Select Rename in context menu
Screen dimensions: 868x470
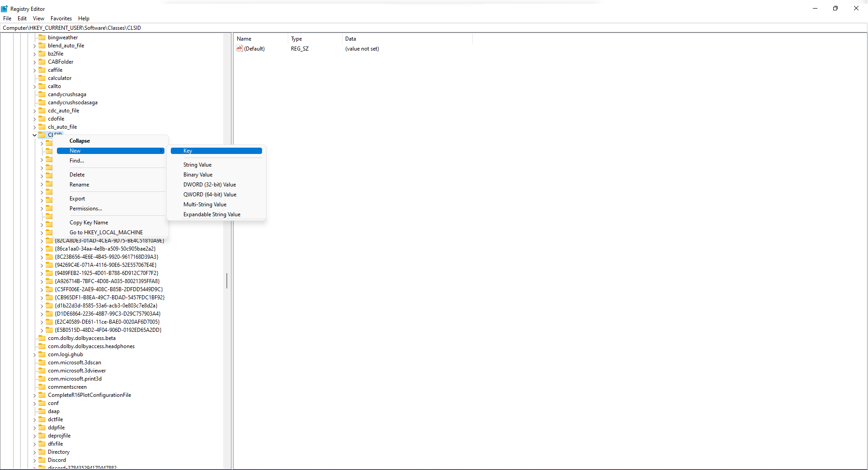point(111,185)
